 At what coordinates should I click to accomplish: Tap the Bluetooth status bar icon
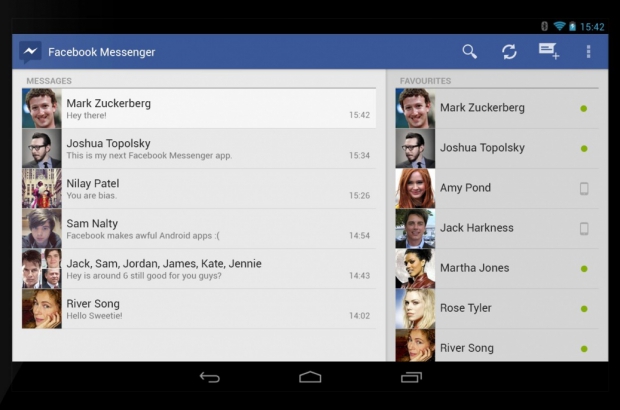click(x=544, y=26)
